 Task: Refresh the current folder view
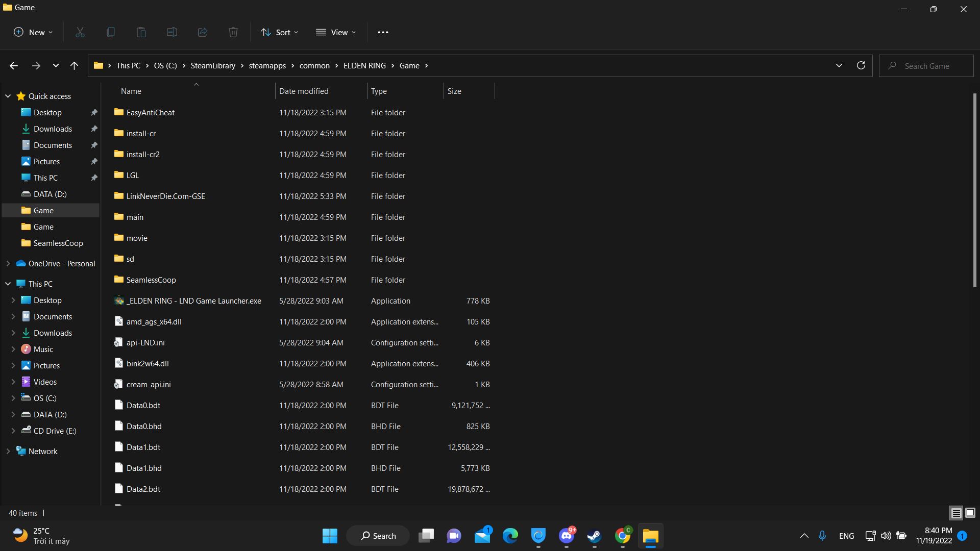pyautogui.click(x=861, y=66)
